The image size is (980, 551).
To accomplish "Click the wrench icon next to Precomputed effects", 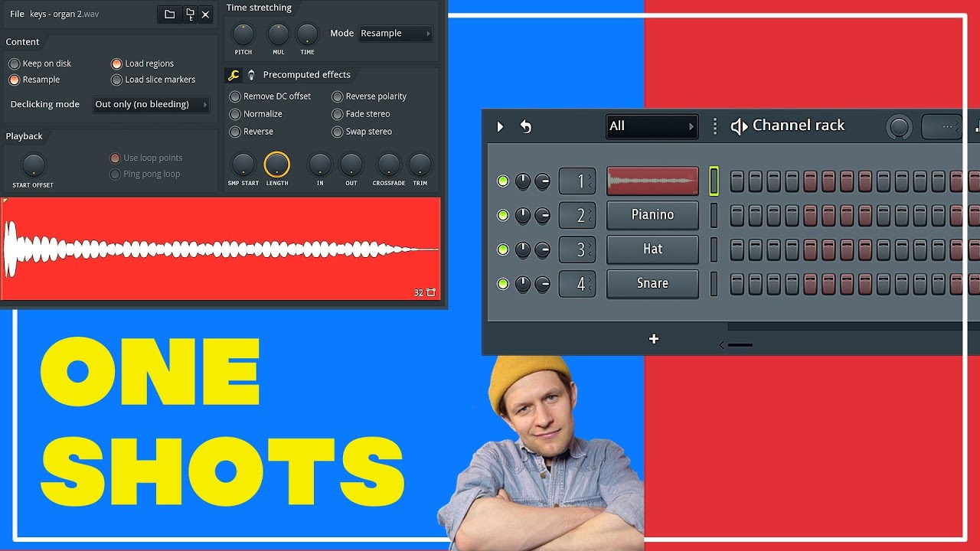I will (234, 75).
